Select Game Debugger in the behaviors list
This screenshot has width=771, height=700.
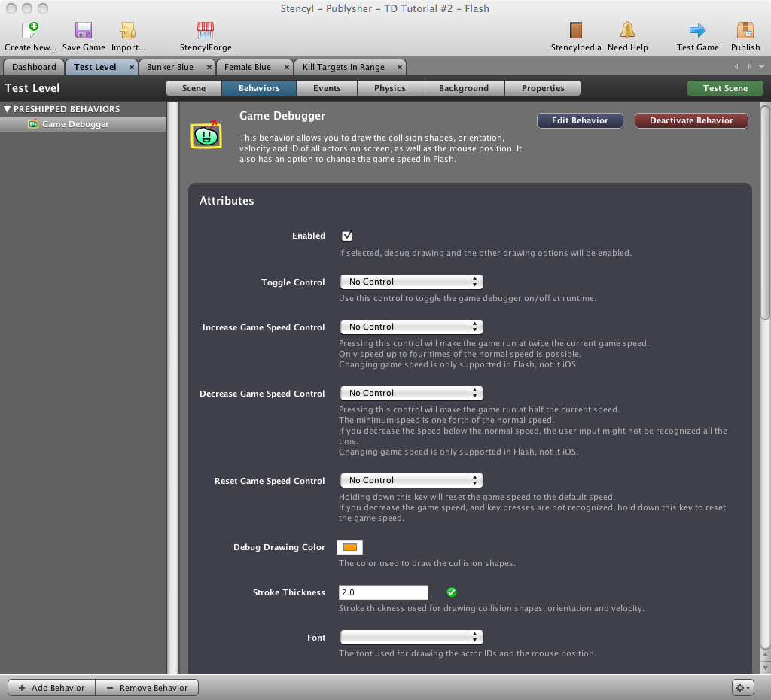click(x=83, y=124)
